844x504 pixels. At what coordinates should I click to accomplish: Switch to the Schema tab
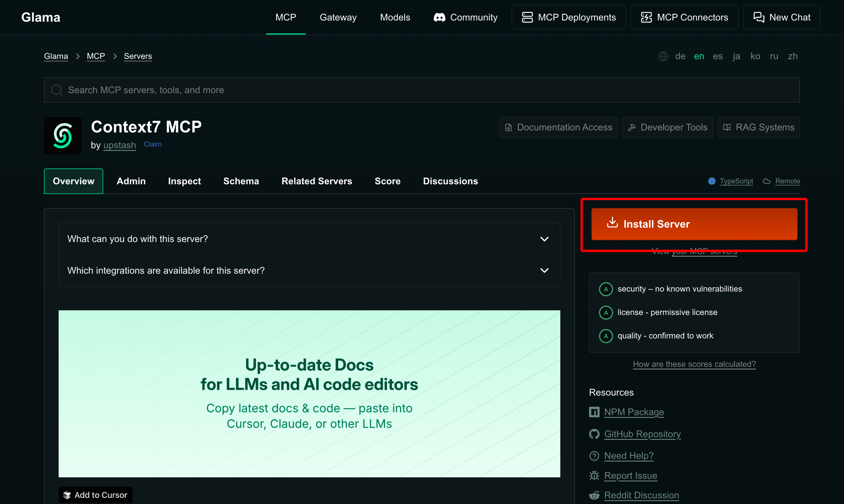(x=241, y=181)
